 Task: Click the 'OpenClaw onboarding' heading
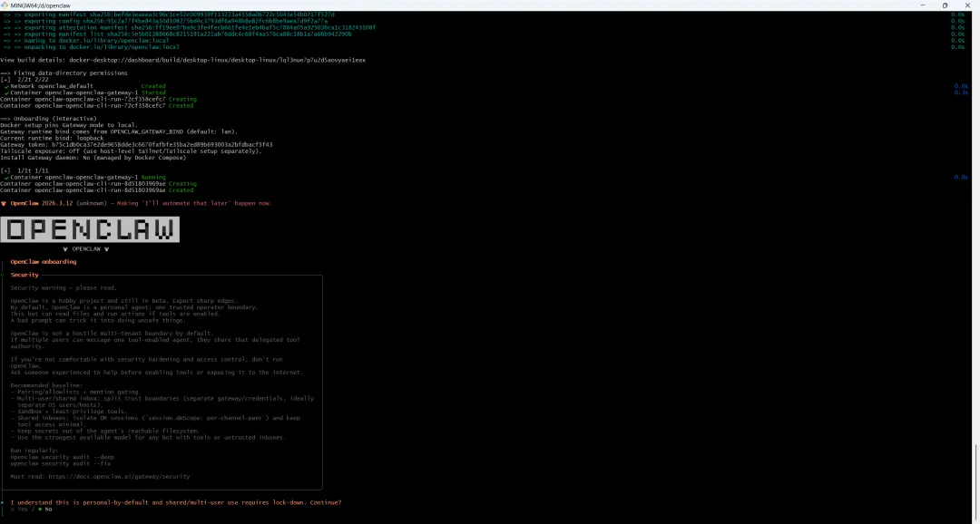pos(44,262)
